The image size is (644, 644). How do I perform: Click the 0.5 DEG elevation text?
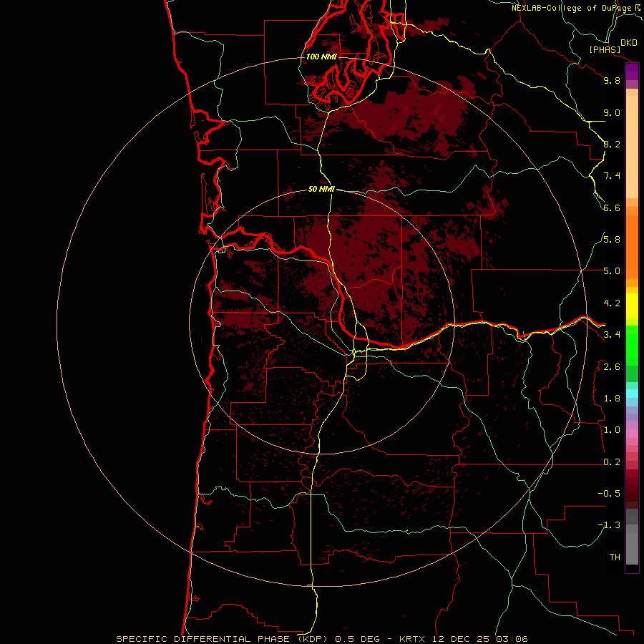(356, 639)
